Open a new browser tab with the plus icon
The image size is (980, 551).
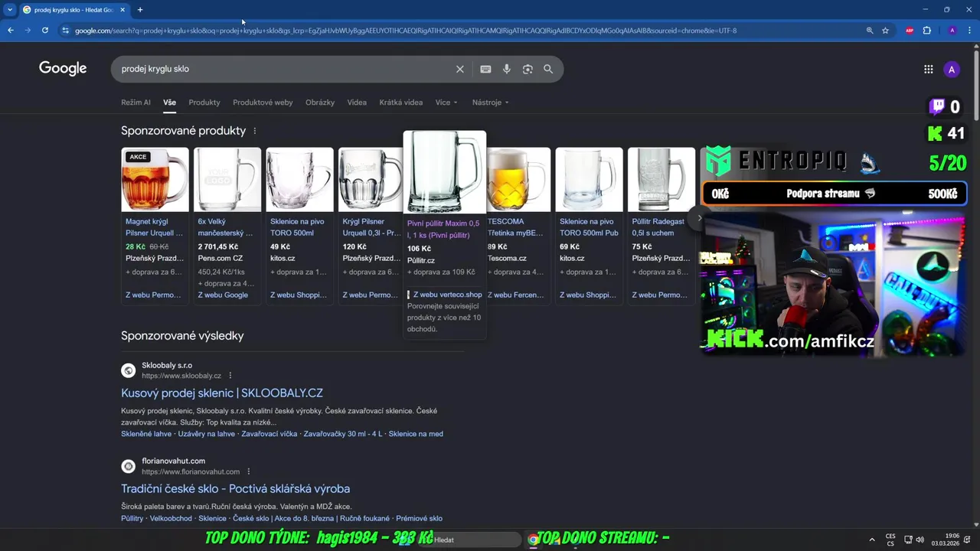(x=140, y=10)
